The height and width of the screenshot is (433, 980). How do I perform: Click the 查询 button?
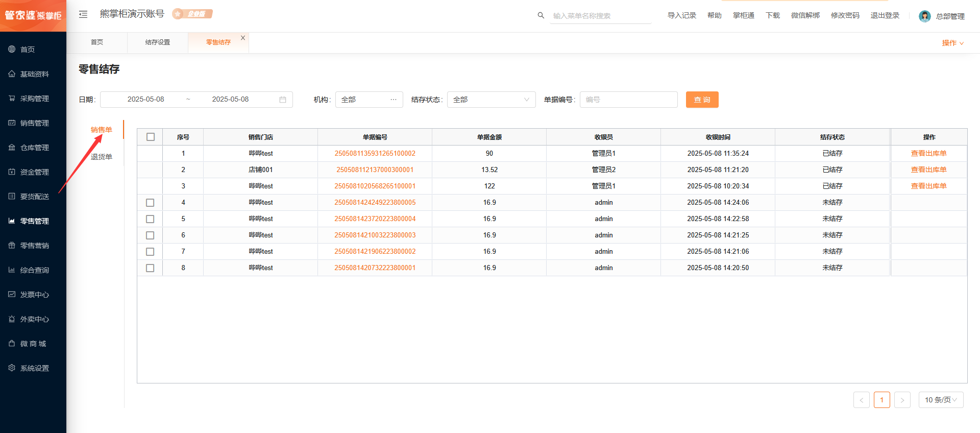coord(702,100)
